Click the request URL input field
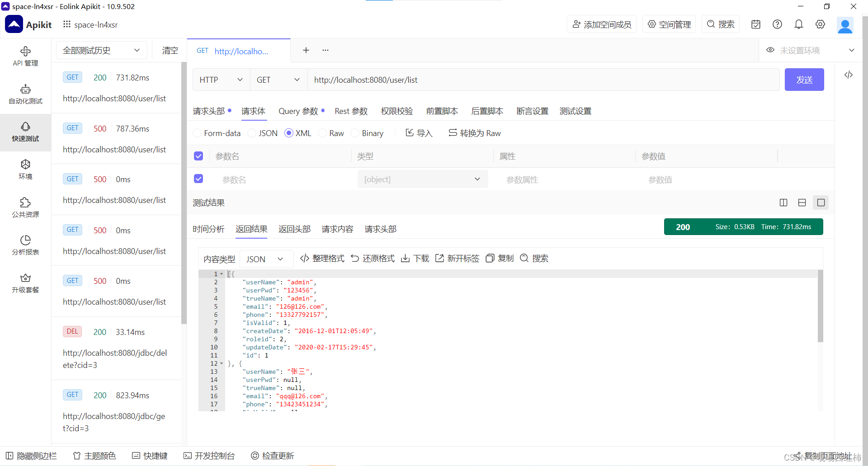Viewport: 868px width, 466px height. (452, 80)
